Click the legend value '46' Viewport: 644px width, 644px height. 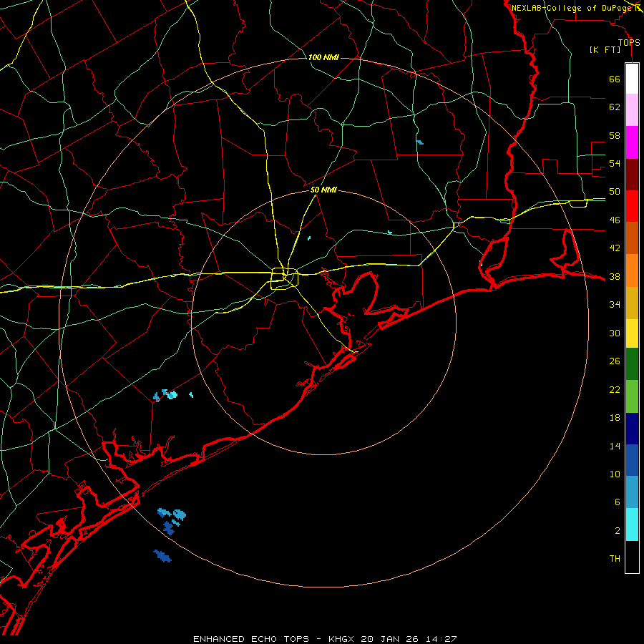coord(615,220)
